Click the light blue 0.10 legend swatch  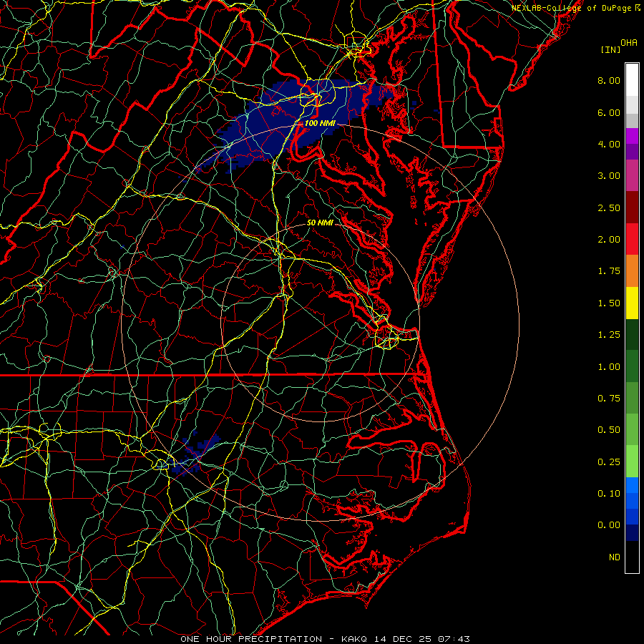[632, 485]
